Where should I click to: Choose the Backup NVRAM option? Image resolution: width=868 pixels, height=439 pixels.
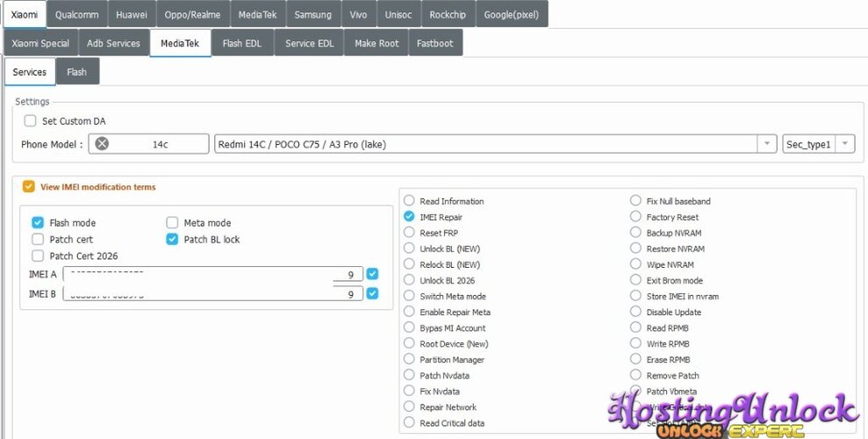point(635,233)
